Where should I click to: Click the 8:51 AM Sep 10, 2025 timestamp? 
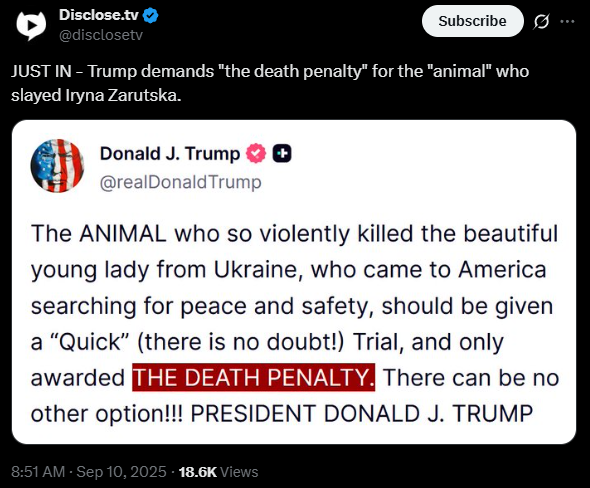tap(89, 472)
